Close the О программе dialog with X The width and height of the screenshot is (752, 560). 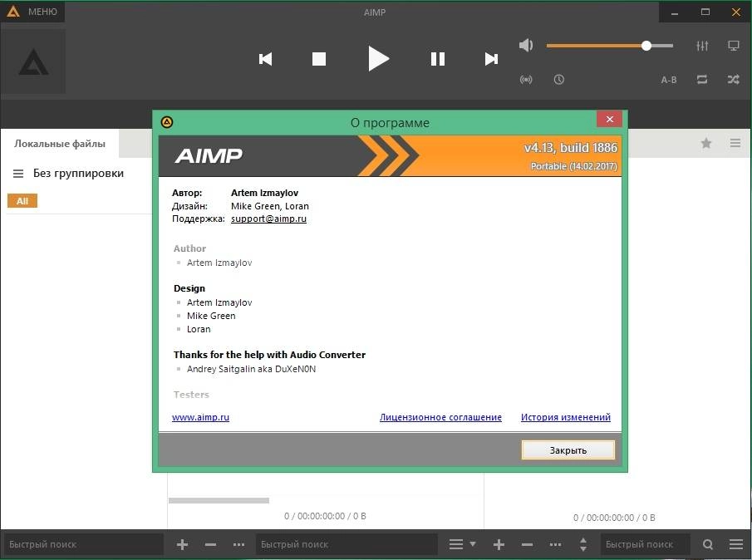click(610, 119)
